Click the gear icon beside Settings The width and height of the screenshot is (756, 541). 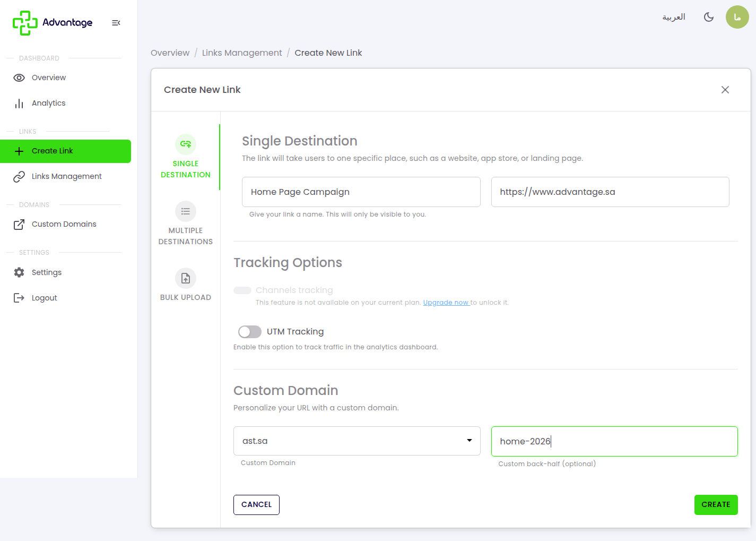pyautogui.click(x=19, y=272)
